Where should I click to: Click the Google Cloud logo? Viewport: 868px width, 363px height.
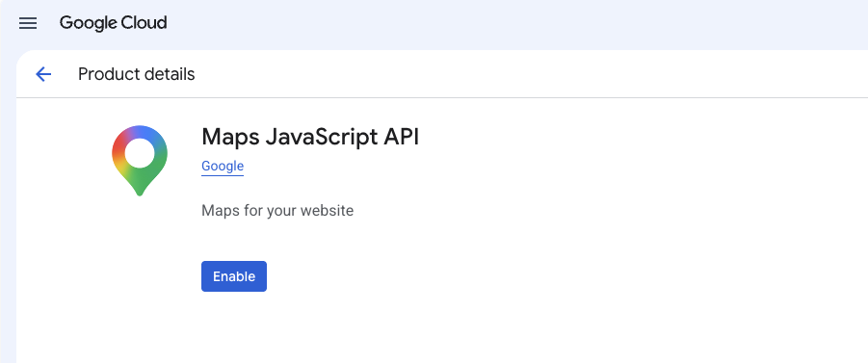113,23
